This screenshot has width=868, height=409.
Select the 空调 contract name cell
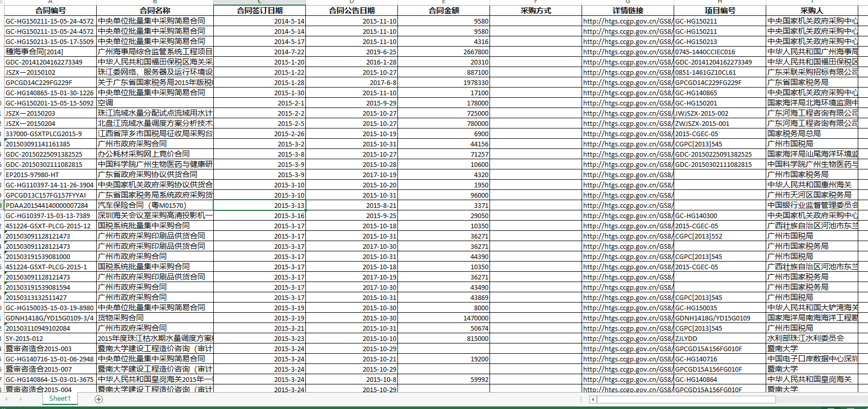[x=155, y=103]
